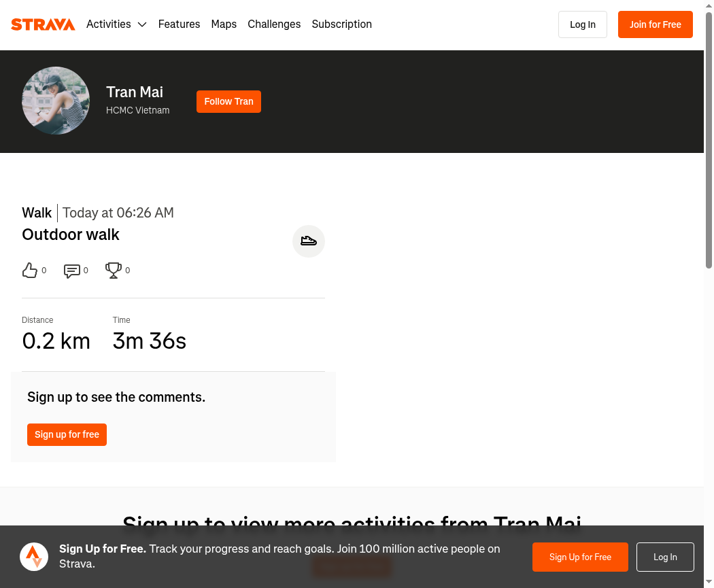
Task: Click Sign up for free button
Action: (67, 434)
